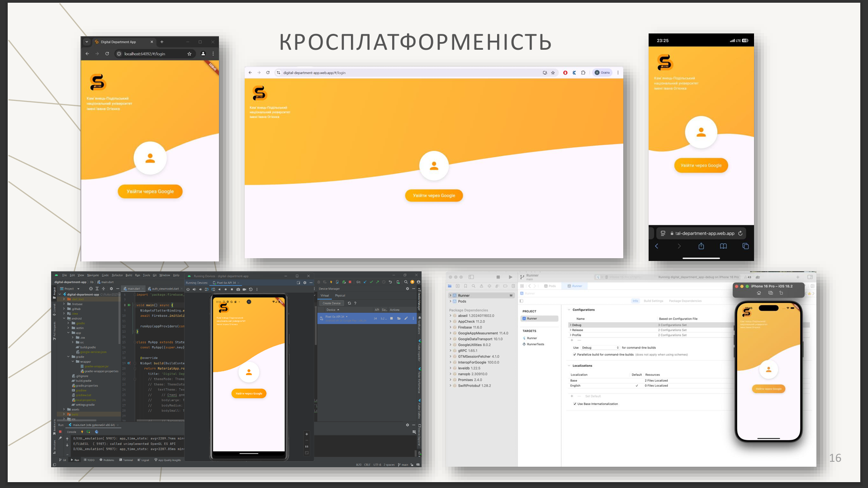Open the Navigate menu in Android Studio
Image resolution: width=868 pixels, height=488 pixels.
point(93,275)
